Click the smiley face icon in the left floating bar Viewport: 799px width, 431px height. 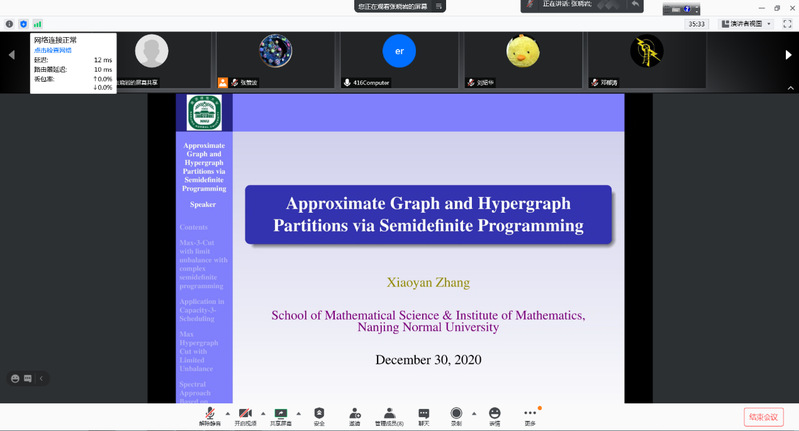15,379
